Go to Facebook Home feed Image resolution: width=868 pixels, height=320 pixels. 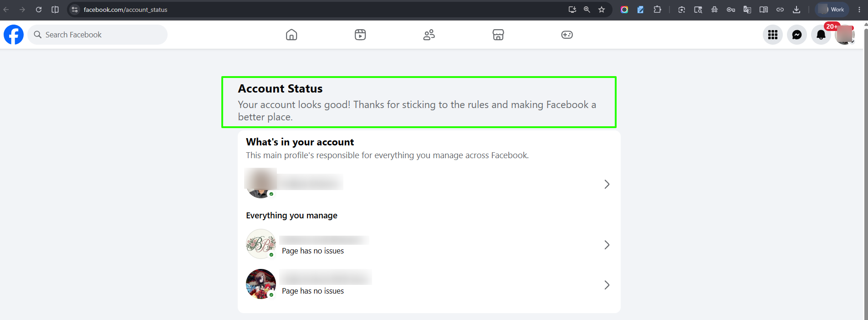pos(291,35)
